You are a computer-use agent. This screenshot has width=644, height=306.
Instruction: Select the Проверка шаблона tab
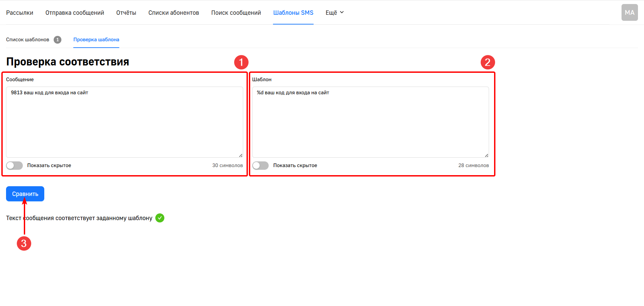click(96, 40)
